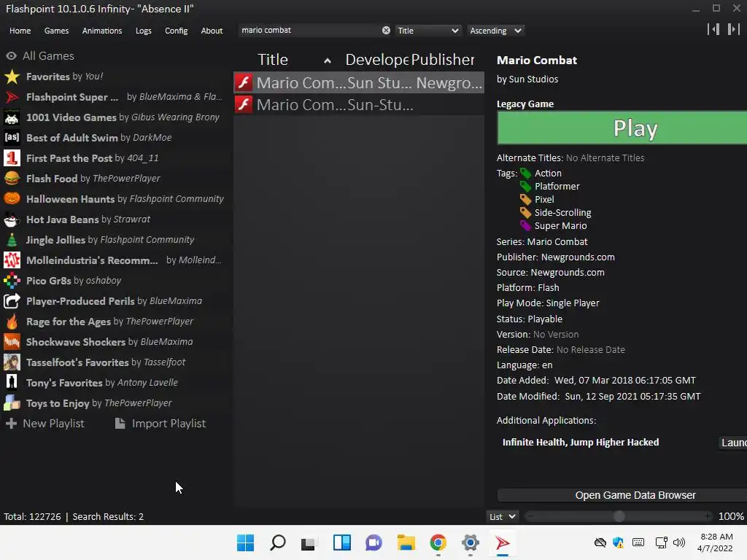
Task: Click Series value Mario Combat
Action: (557, 241)
